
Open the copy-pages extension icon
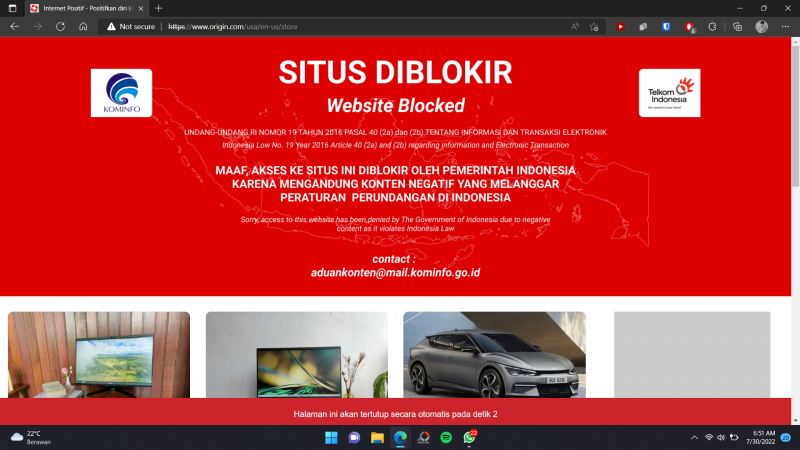tap(643, 27)
